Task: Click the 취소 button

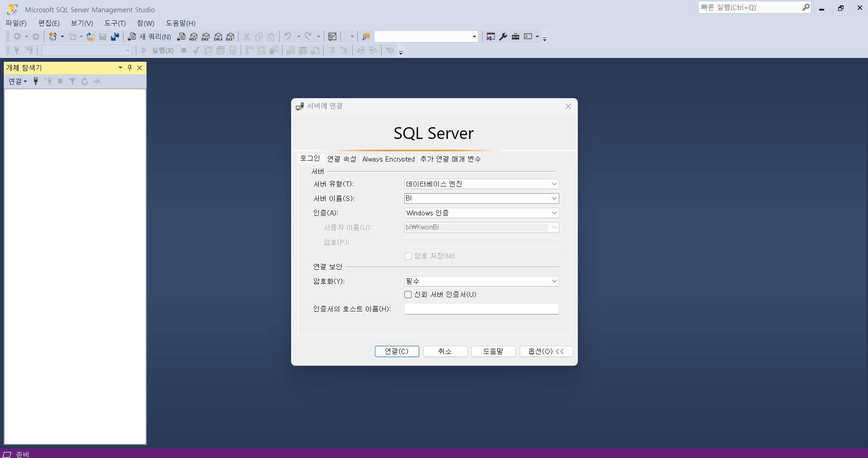Action: pos(446,351)
